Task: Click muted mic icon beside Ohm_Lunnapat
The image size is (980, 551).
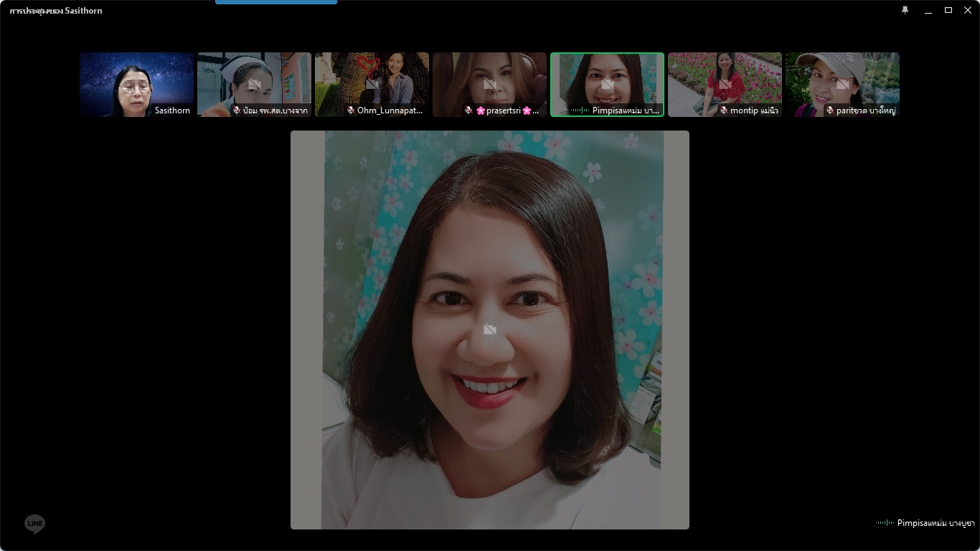Action: coord(351,110)
